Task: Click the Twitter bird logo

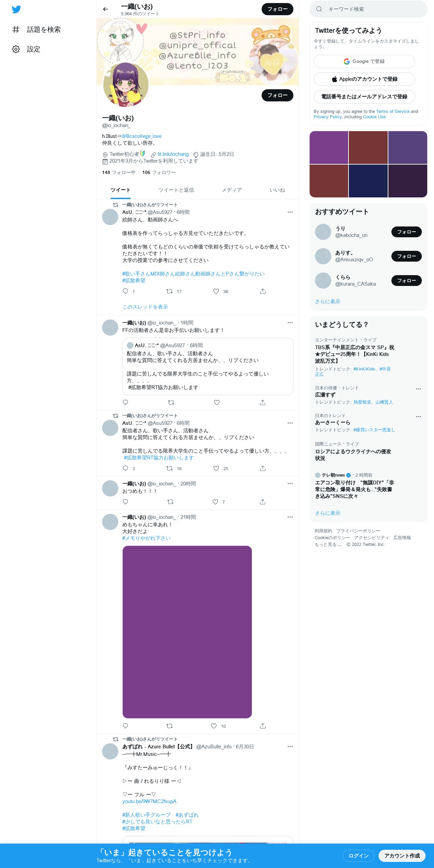Action: (x=16, y=9)
